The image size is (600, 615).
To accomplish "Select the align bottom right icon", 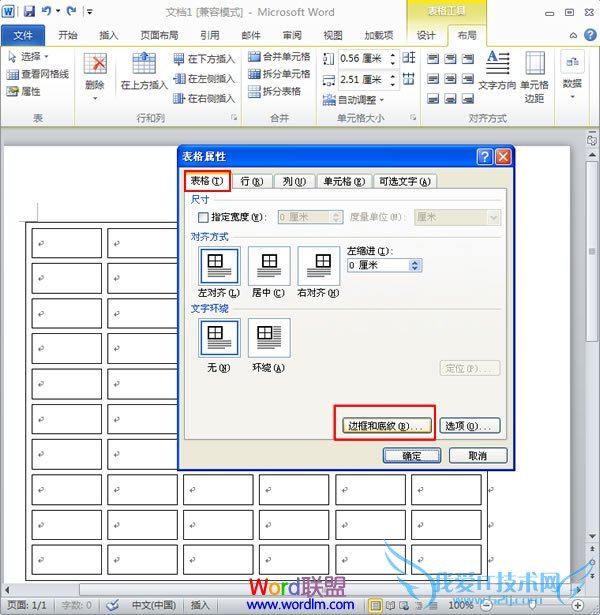I will pyautogui.click(x=467, y=98).
